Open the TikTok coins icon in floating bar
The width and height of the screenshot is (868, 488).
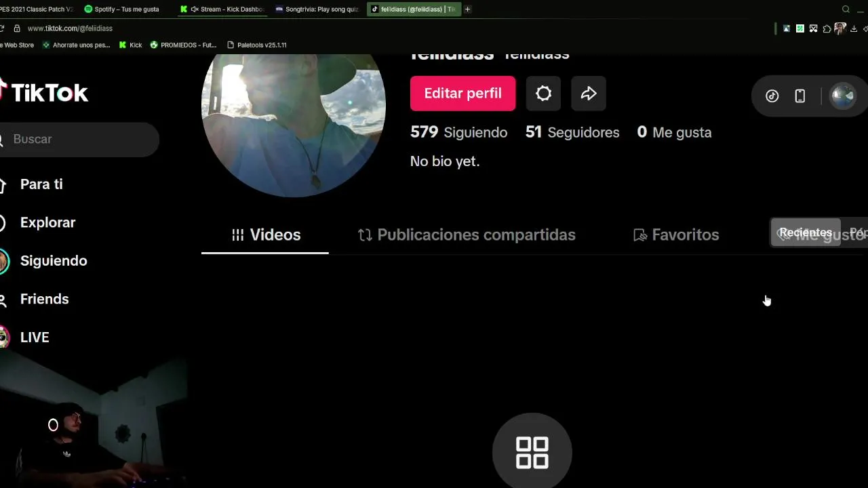(772, 96)
